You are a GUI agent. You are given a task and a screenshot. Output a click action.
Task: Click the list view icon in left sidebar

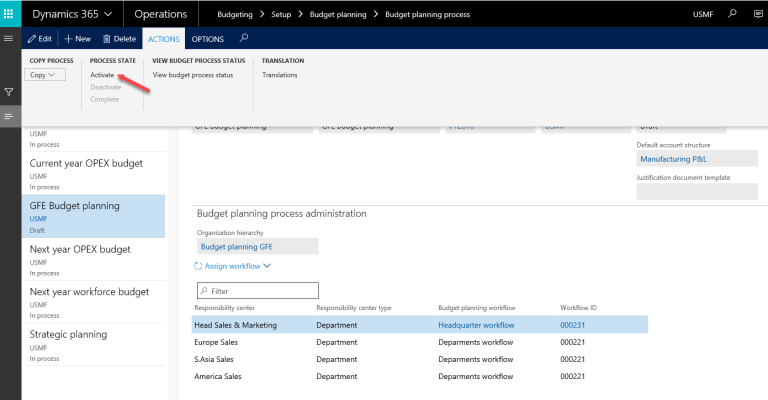(9, 117)
